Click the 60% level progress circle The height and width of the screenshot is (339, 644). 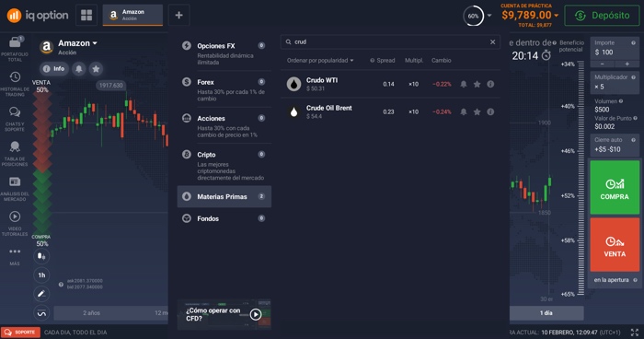[x=473, y=16]
